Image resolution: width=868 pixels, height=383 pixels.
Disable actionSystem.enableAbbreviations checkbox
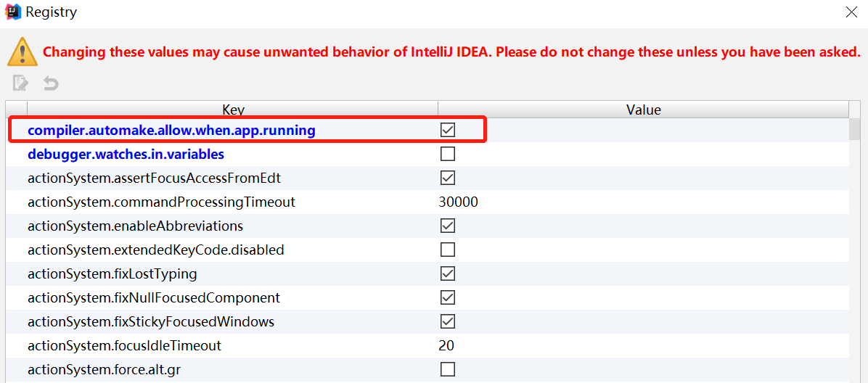click(448, 226)
